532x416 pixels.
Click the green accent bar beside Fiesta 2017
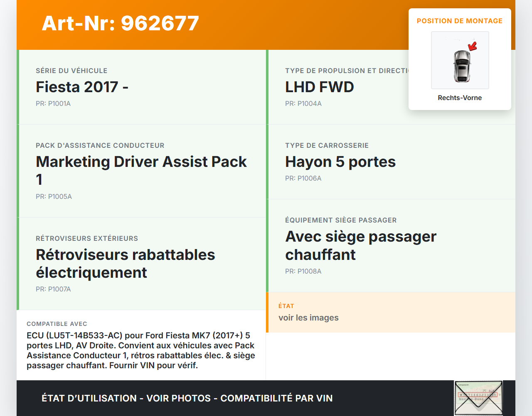[17, 87]
